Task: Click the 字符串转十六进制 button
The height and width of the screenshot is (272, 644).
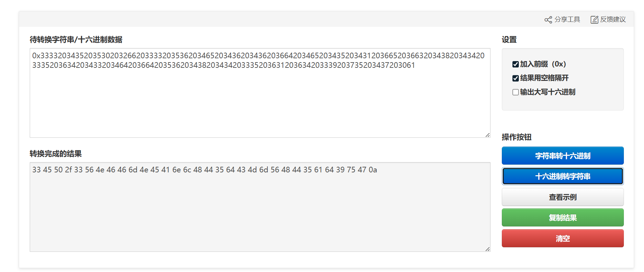Action: pos(563,156)
